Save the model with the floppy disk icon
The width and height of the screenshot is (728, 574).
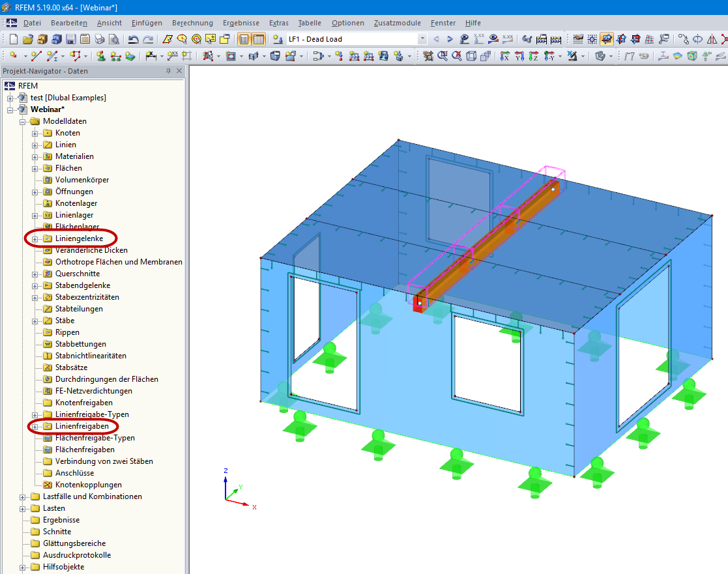(70, 40)
